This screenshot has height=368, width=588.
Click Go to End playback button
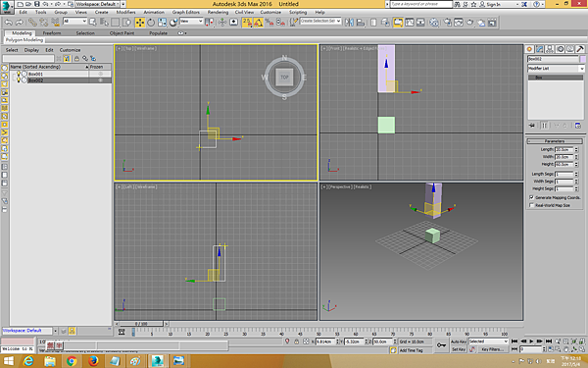[x=548, y=342]
